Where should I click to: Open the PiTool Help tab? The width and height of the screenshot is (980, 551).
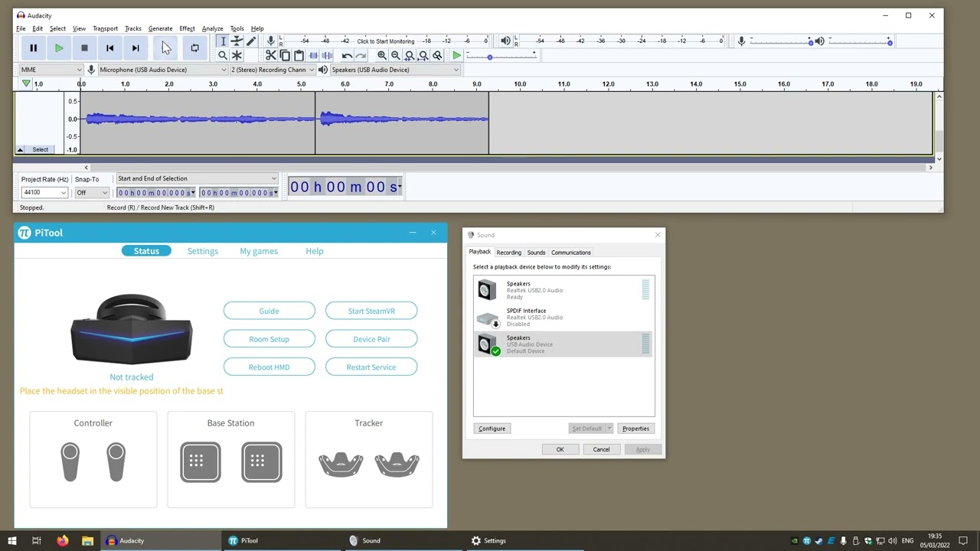[314, 251]
